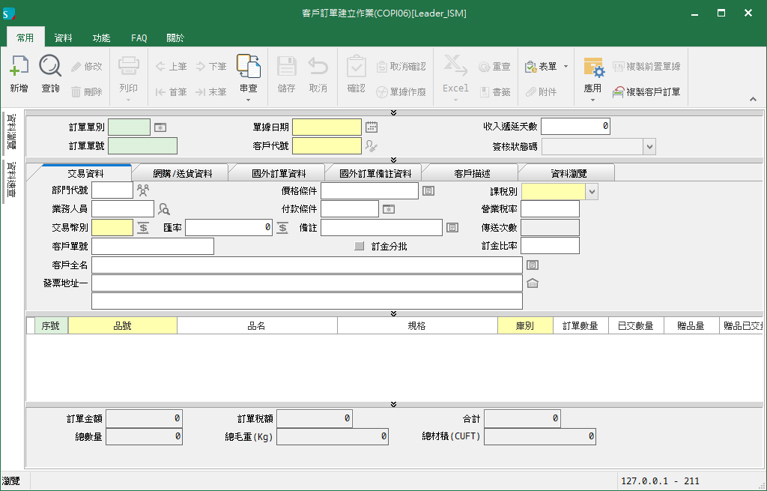Open the calendar picker beside 單據日期
The height and width of the screenshot is (491, 767).
(372, 127)
